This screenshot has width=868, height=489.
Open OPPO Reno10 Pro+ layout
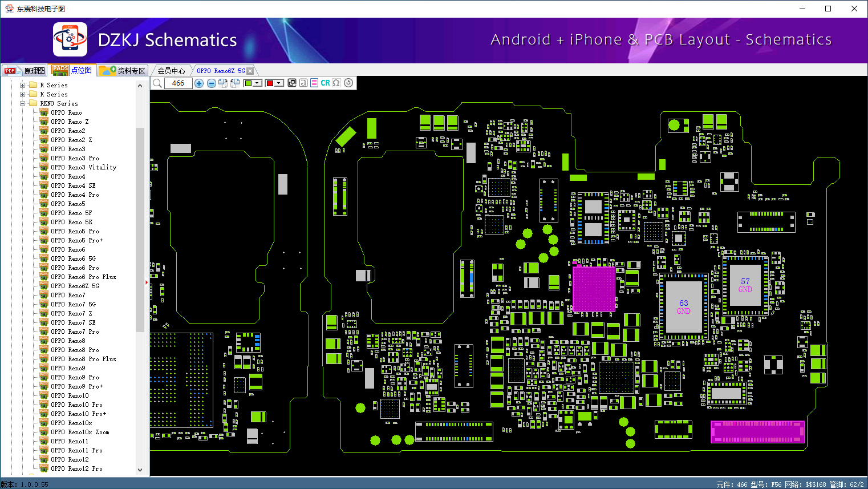click(x=78, y=414)
